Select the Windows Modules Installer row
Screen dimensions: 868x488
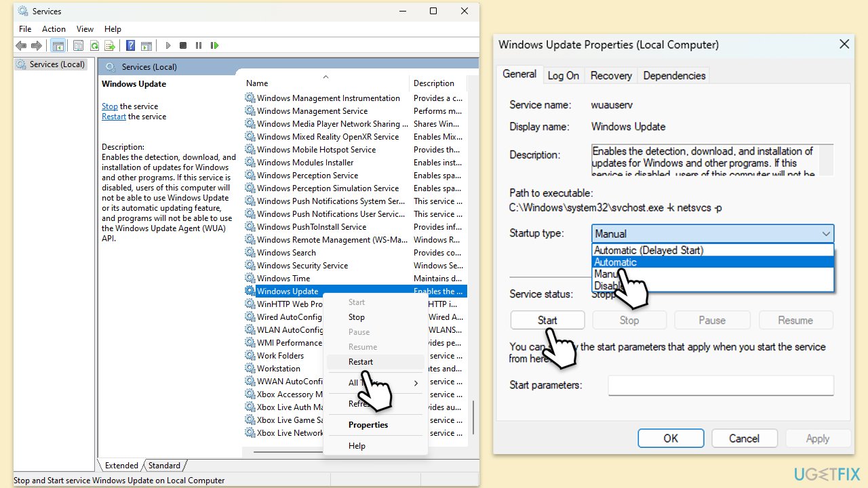click(355, 162)
